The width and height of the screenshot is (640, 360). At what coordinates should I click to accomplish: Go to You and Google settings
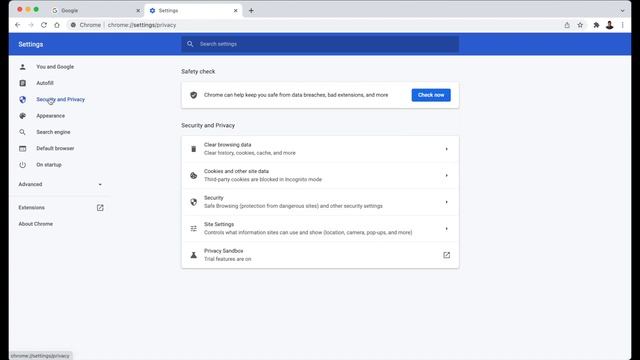click(x=55, y=67)
